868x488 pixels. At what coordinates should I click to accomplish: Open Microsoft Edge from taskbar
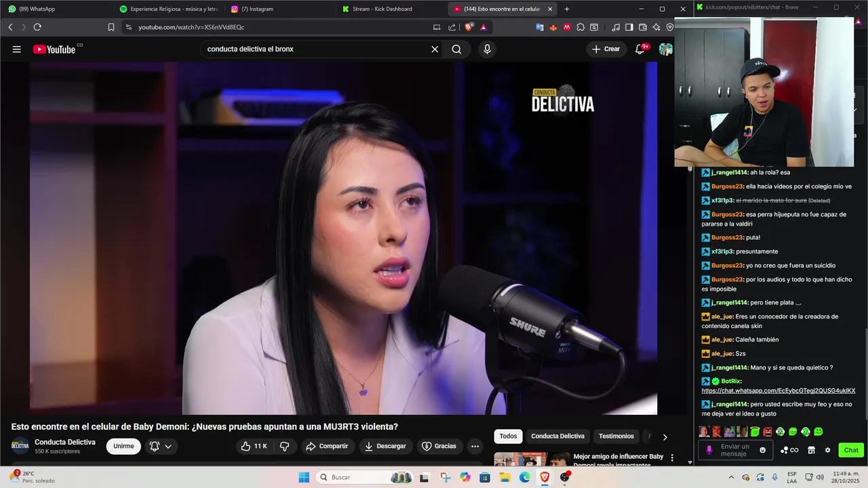pyautogui.click(x=525, y=477)
